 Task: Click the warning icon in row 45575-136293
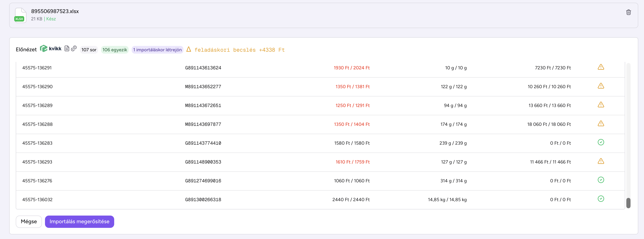[601, 161]
